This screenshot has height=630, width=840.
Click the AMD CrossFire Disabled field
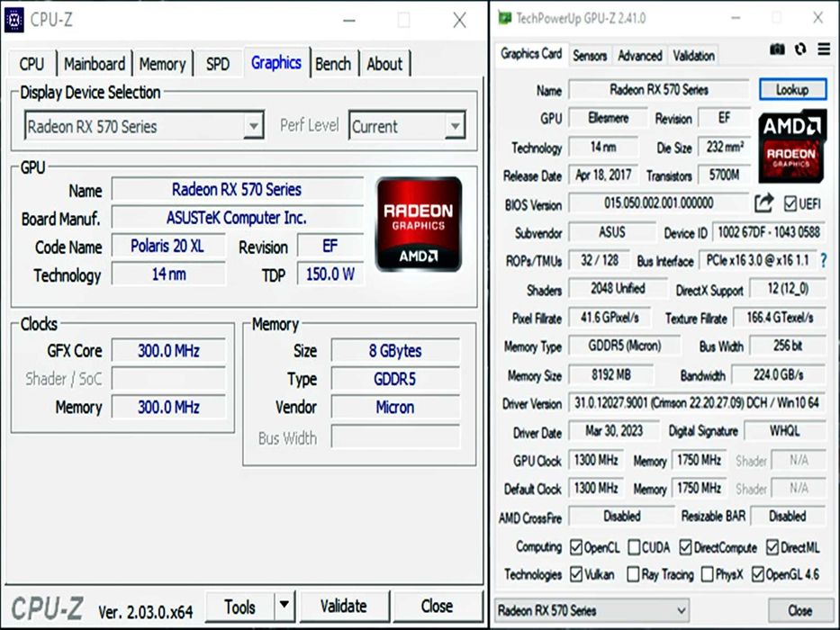tap(621, 517)
